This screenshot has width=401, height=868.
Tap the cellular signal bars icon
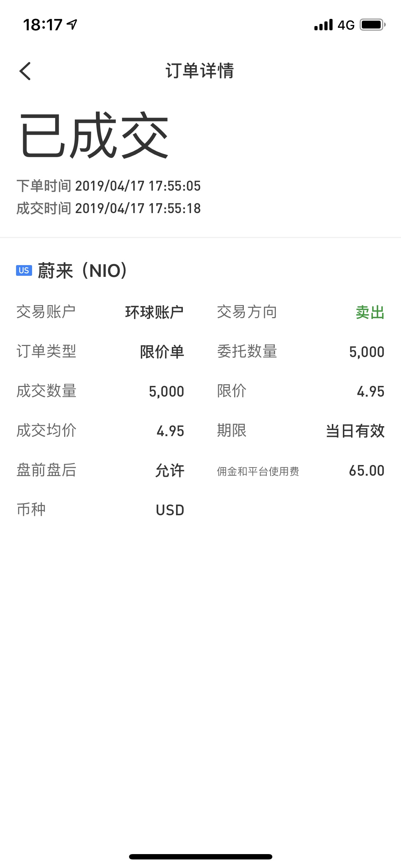[323, 25]
